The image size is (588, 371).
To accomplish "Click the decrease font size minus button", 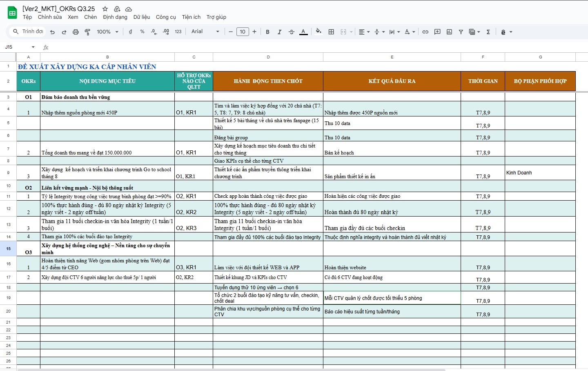I will coord(231,32).
